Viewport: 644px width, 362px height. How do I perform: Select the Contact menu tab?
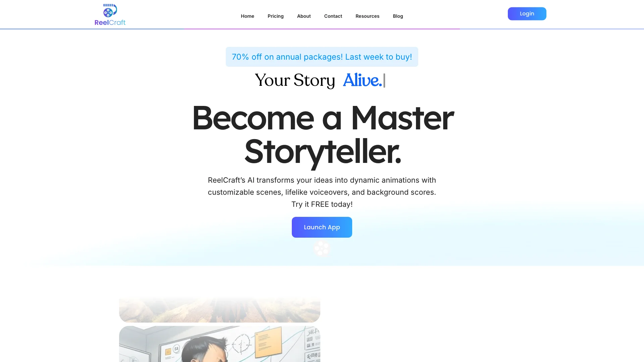[x=333, y=16]
